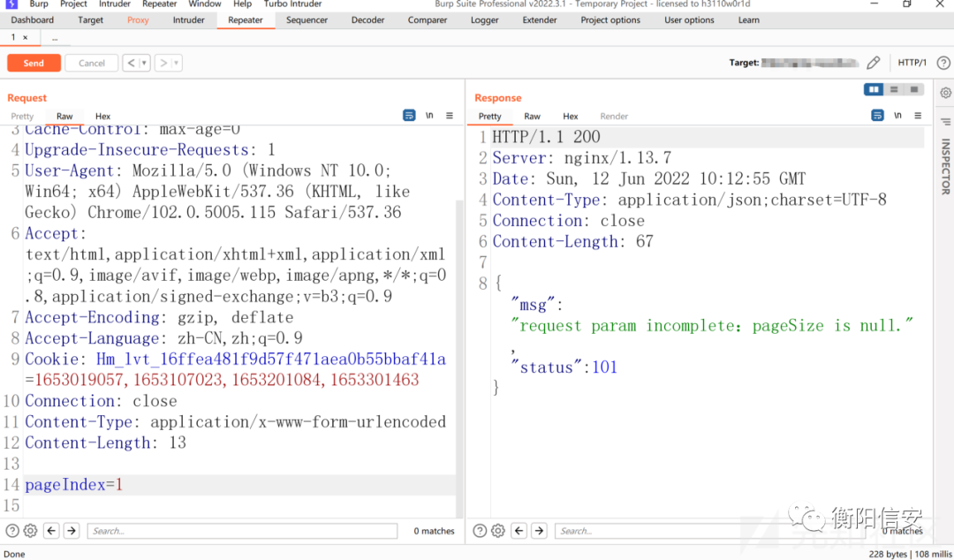Open the Response Render view
The image size is (954, 560).
(x=614, y=117)
